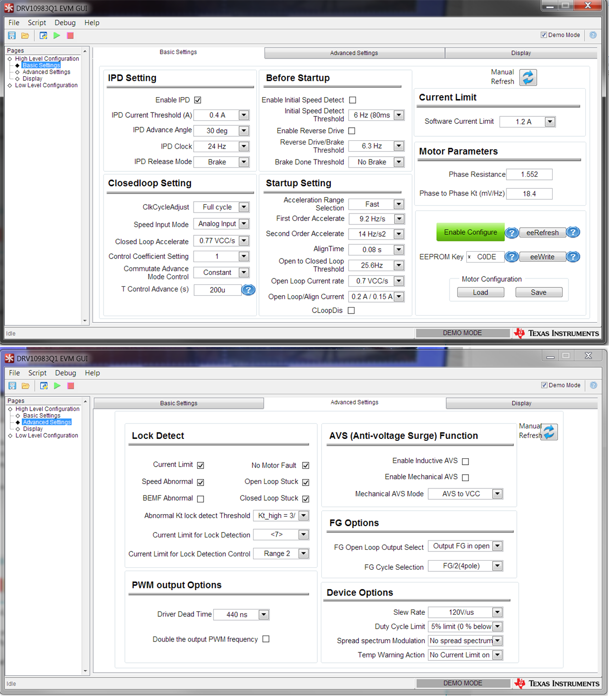Open Help menu in lower window
The width and height of the screenshot is (609, 700).
pos(92,373)
